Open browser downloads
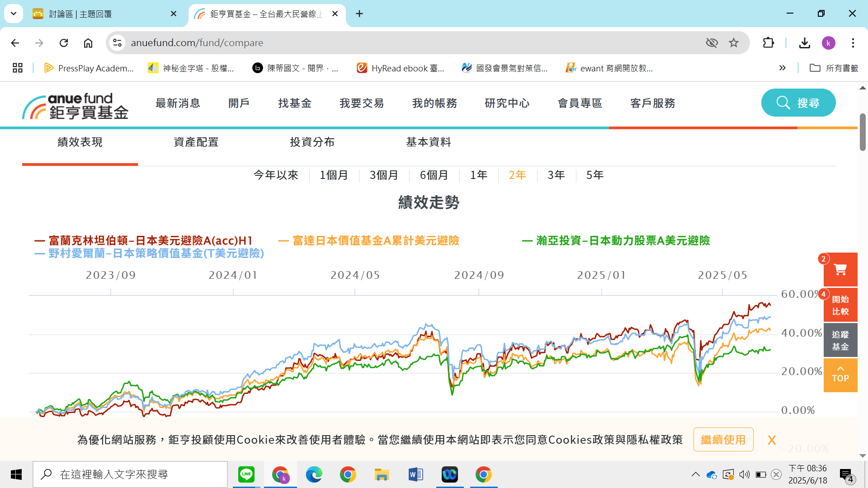This screenshot has width=868, height=488. (804, 43)
